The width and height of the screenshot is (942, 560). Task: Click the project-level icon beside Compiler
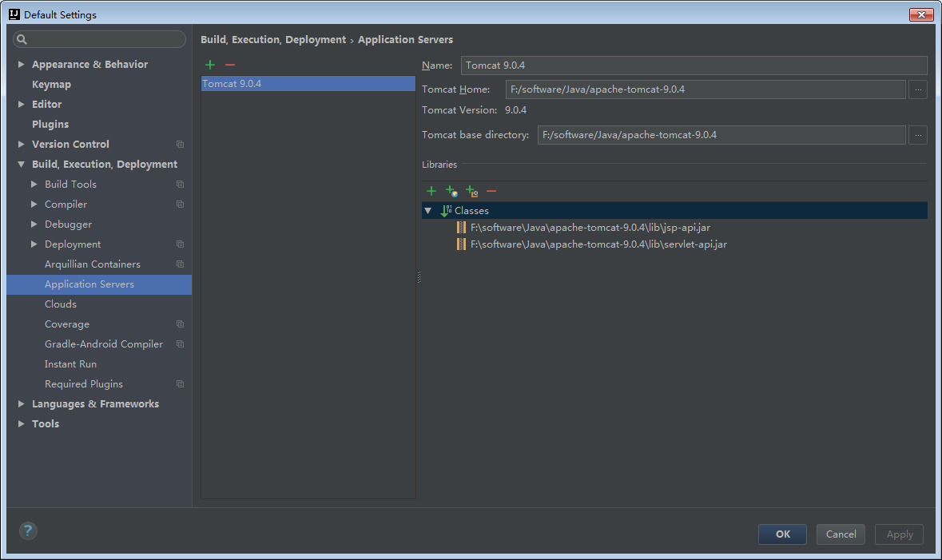pyautogui.click(x=181, y=205)
